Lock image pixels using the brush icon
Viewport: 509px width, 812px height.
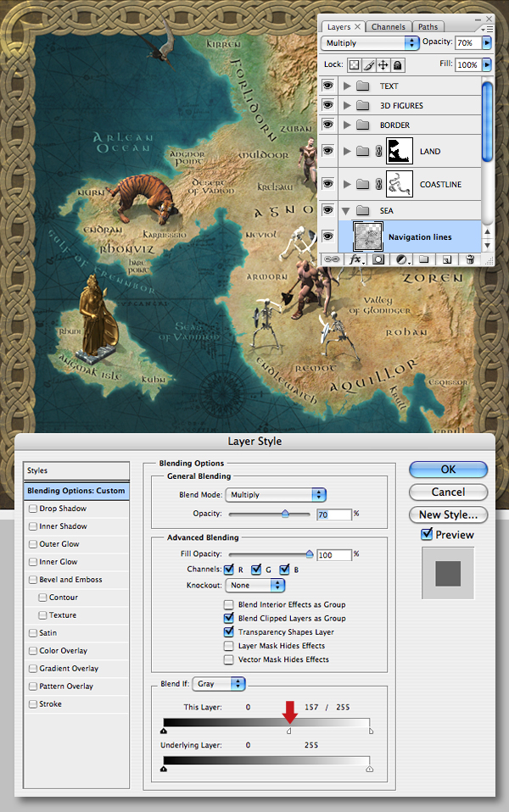point(369,64)
